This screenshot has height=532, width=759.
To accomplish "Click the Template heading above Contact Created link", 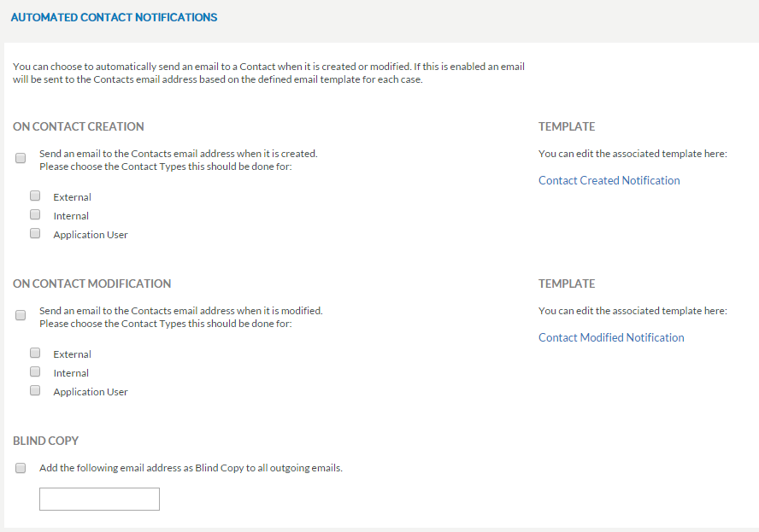I will pyautogui.click(x=567, y=126).
